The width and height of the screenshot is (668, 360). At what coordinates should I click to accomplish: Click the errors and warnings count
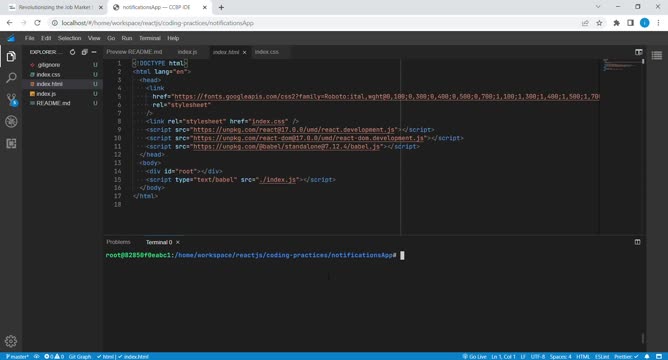tap(54, 357)
